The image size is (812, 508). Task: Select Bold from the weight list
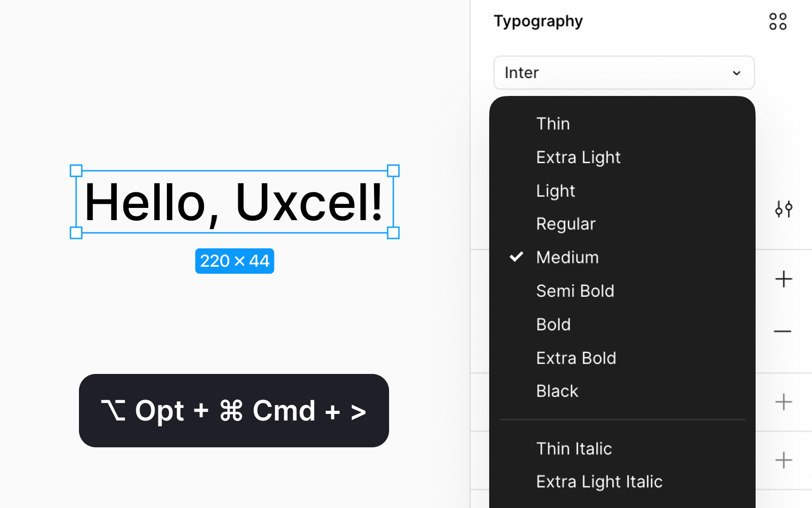553,324
